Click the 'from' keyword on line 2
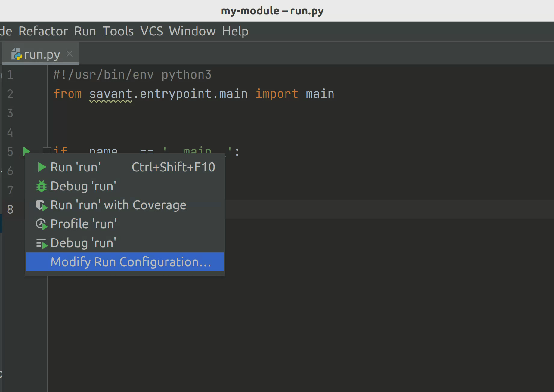554x392 pixels. (x=67, y=94)
